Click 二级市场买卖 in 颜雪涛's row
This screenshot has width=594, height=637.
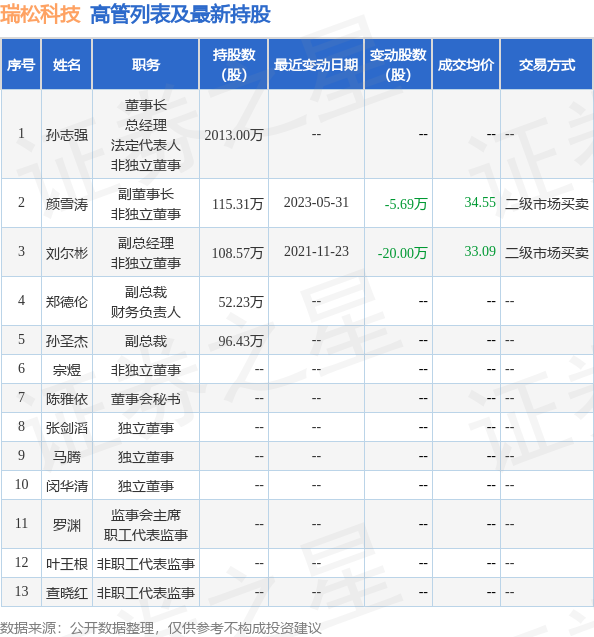pyautogui.click(x=547, y=204)
